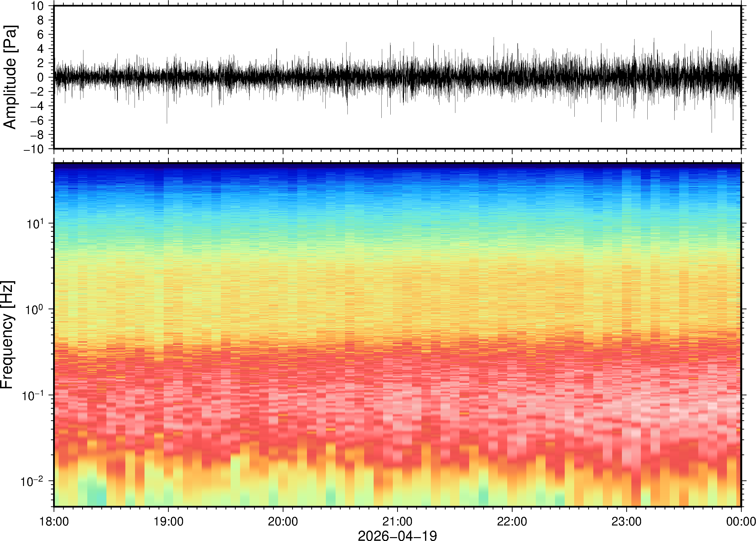Click the 10⁻¹ frequency tick label
Screen dimensions: 756x541
coord(32,395)
